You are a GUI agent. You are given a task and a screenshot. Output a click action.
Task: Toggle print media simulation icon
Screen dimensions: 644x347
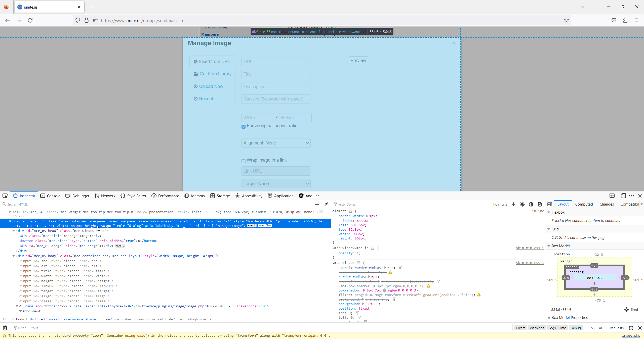click(x=540, y=205)
